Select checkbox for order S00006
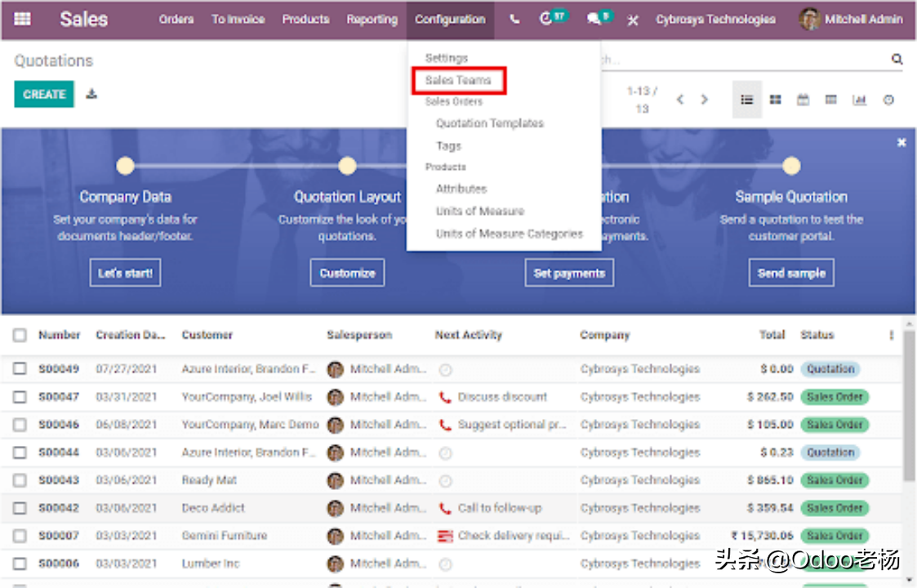Screen dimensions: 917x588 (20, 563)
